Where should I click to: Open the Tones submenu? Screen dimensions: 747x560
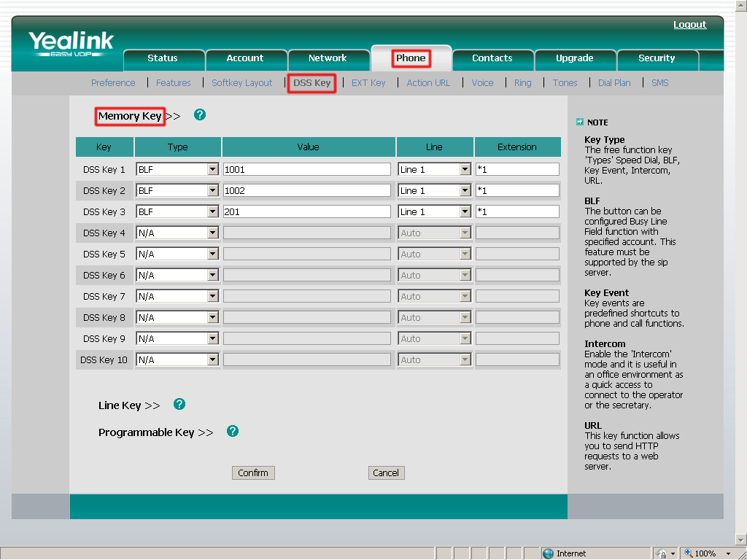[565, 83]
